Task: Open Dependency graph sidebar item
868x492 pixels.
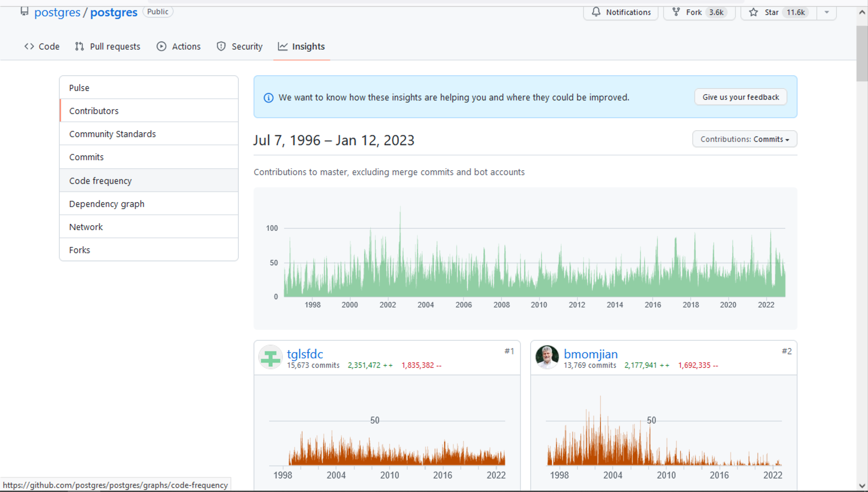Action: point(149,204)
